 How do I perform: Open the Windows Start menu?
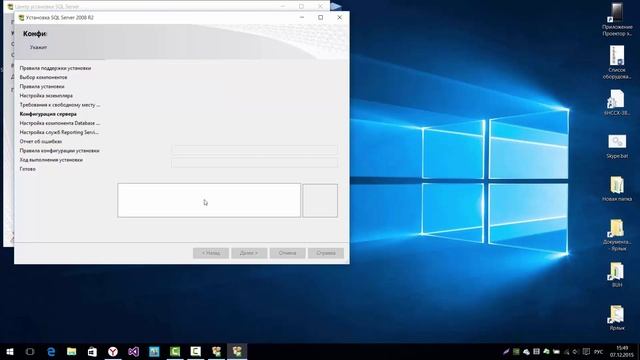(10, 351)
